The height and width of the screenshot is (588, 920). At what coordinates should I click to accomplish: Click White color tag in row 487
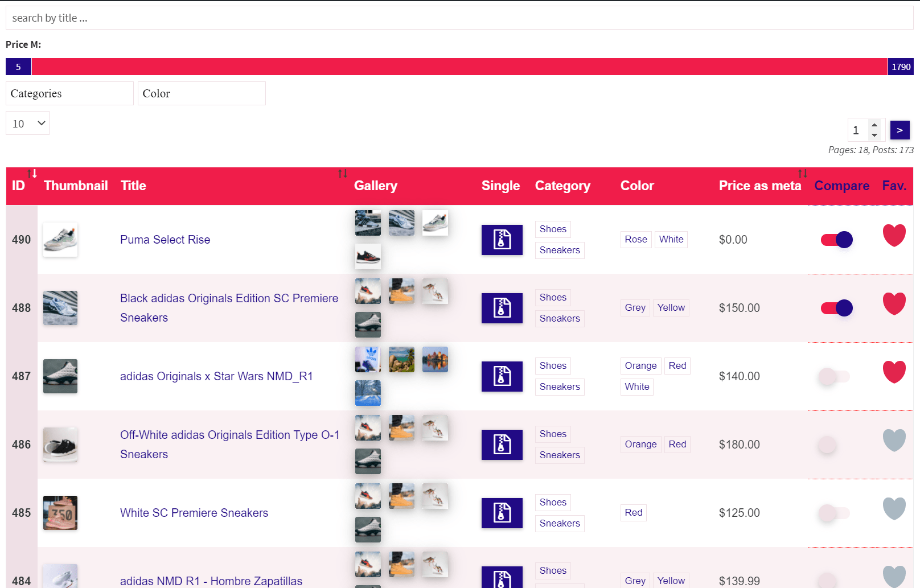[x=637, y=386]
